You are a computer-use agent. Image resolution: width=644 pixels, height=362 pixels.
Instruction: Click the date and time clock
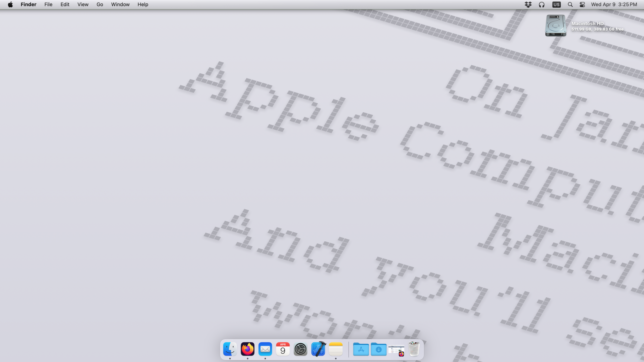[x=614, y=5]
